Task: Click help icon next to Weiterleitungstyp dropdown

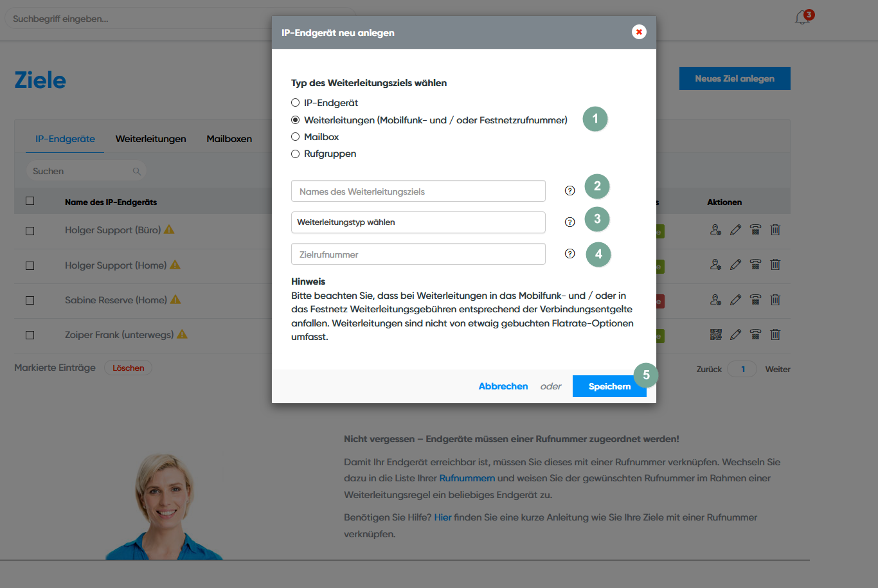Action: click(569, 222)
